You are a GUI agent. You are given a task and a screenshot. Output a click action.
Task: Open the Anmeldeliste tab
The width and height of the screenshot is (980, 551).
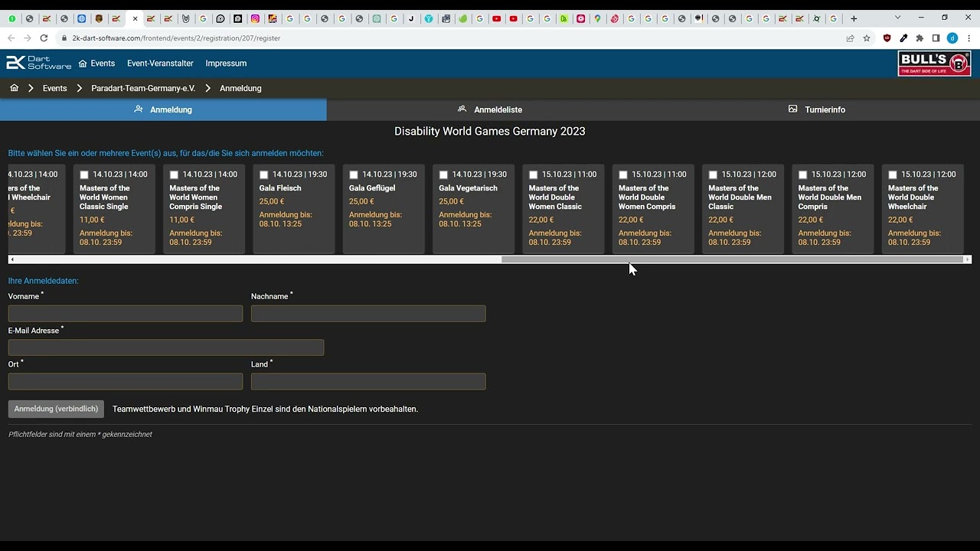490,109
